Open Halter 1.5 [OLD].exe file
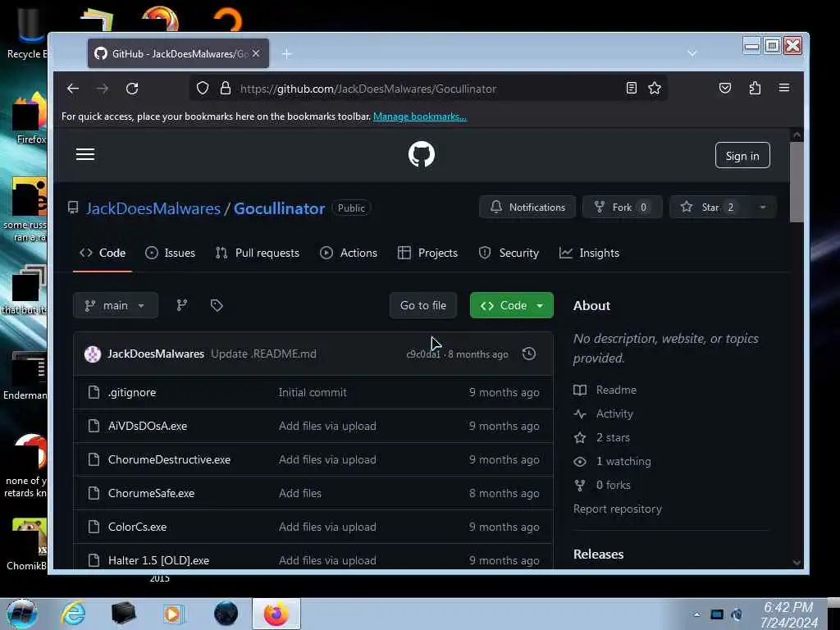The image size is (840, 630). pos(158,560)
